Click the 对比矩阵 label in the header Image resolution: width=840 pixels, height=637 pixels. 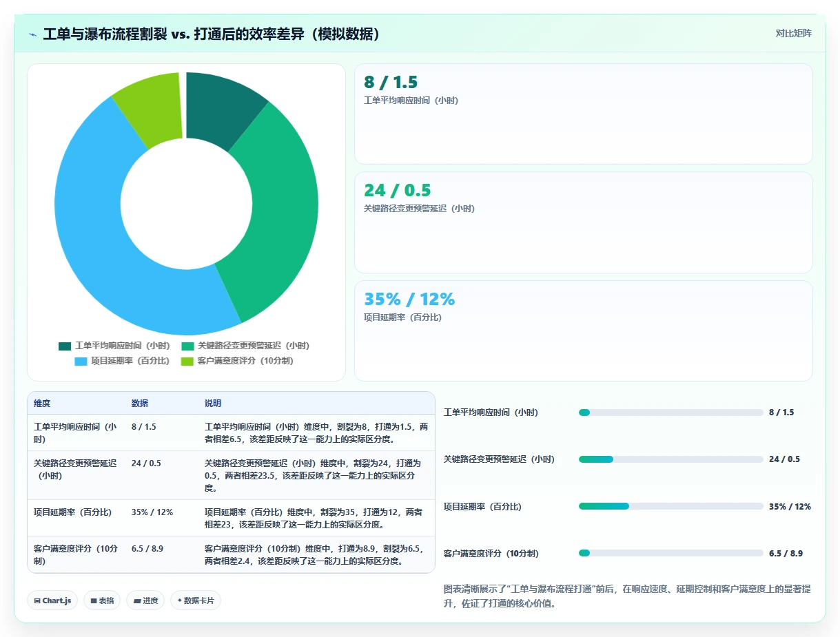(x=793, y=33)
